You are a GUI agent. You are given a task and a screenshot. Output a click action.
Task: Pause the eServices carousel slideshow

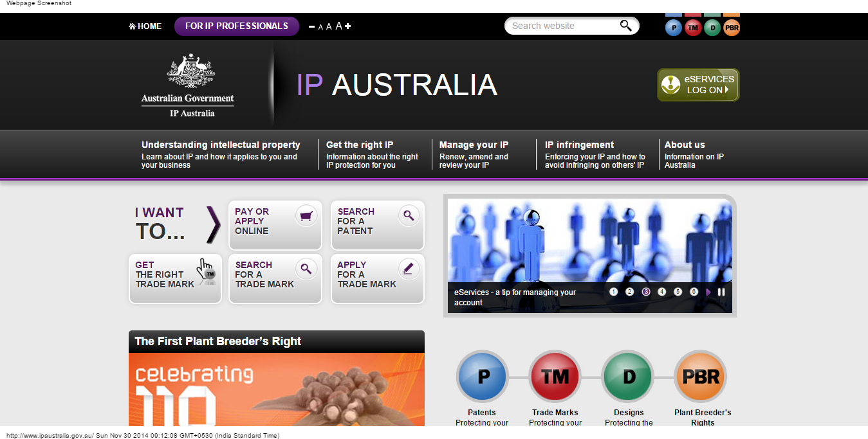coord(721,291)
